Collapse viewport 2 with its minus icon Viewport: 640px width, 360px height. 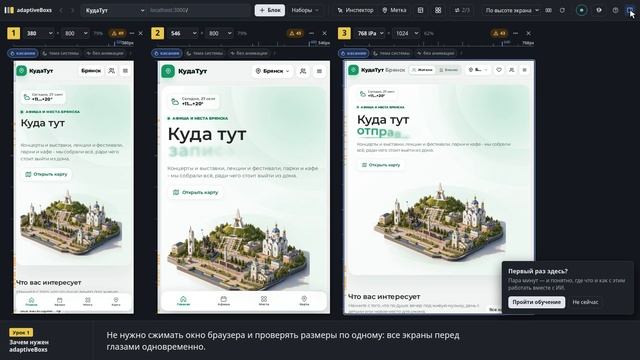311,33
